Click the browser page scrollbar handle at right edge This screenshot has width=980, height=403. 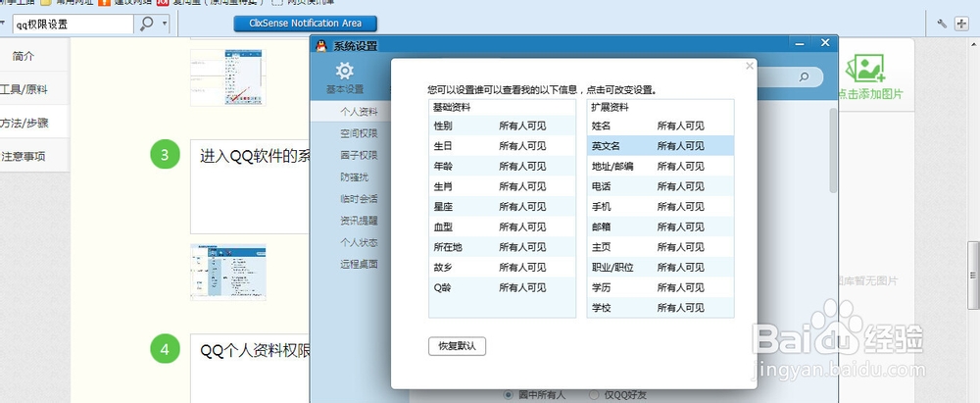[x=973, y=276]
